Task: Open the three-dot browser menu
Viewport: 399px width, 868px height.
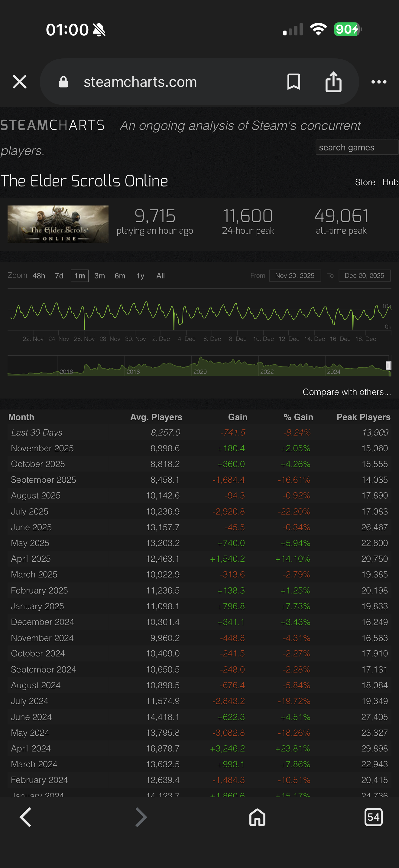Action: tap(379, 82)
